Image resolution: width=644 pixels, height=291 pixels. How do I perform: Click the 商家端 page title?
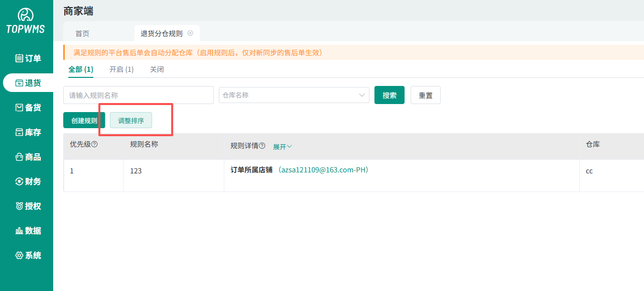coord(78,11)
